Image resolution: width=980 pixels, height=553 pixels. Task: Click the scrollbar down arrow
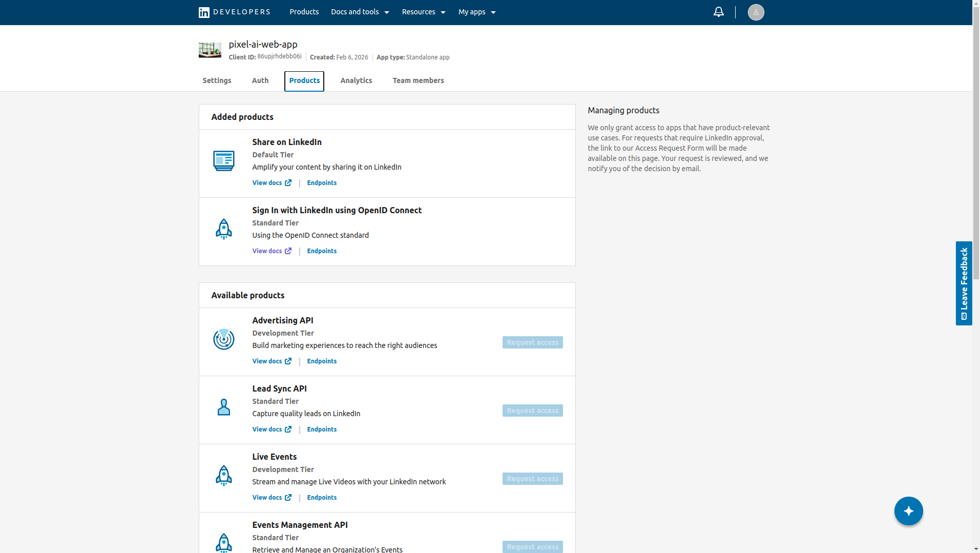(x=976, y=549)
